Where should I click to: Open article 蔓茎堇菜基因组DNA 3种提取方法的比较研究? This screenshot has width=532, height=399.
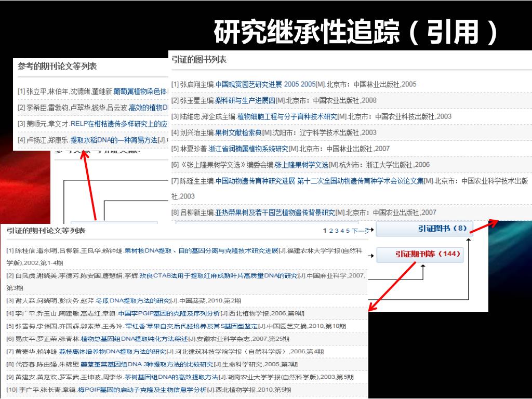[147, 364]
